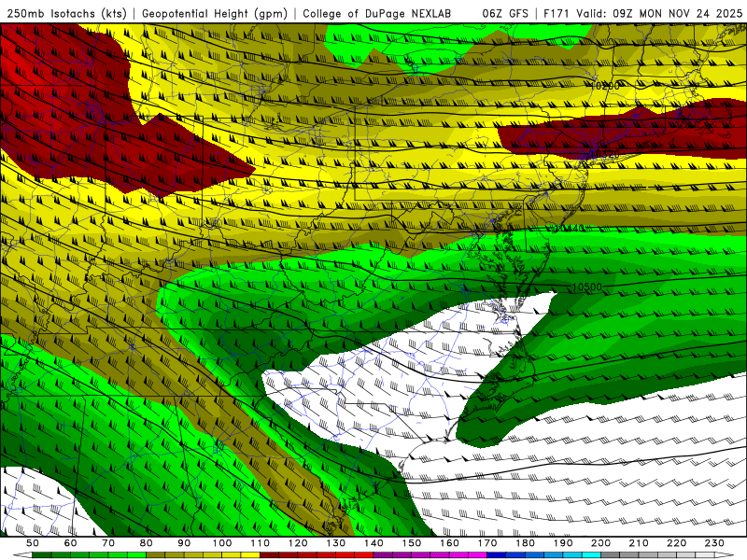Click the 150 value on the color scale

coord(412,543)
